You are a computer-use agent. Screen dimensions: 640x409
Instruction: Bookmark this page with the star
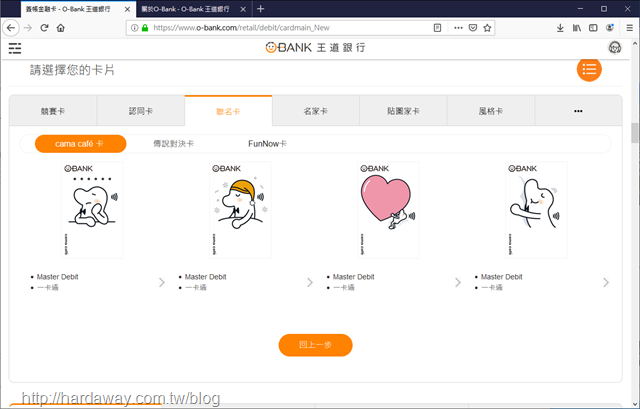click(x=487, y=28)
